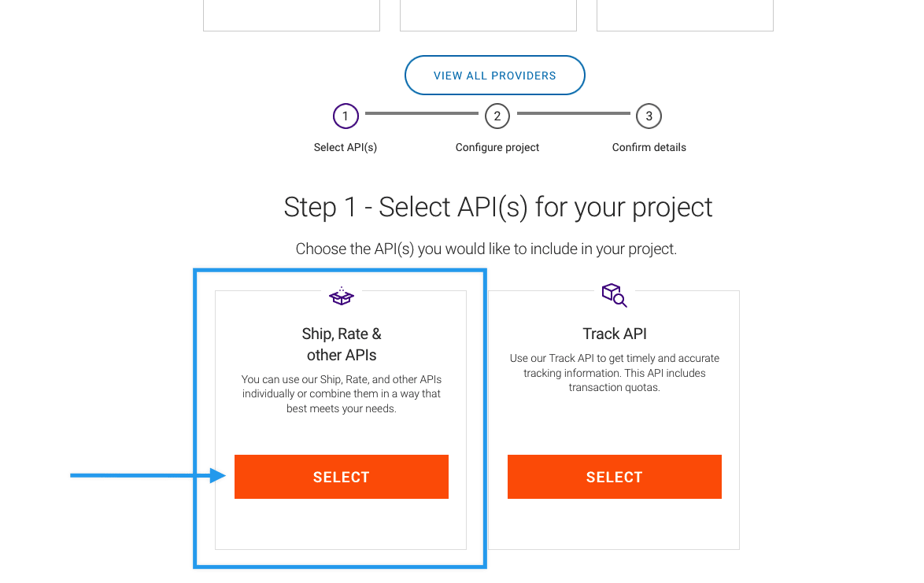Click the Track API title text
Image resolution: width=924 pixels, height=583 pixels.
[614, 334]
